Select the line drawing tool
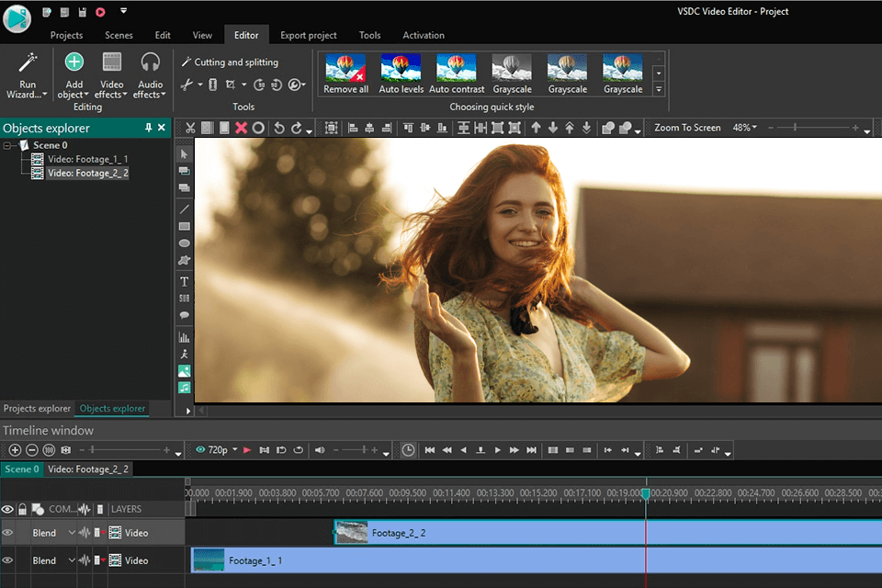The width and height of the screenshot is (882, 588). click(184, 209)
